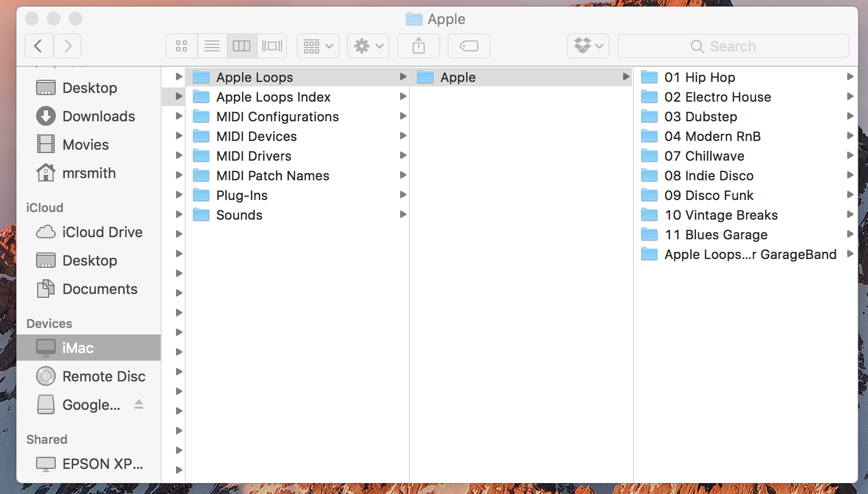868x494 pixels.
Task: Select the Apple Loops folder
Action: (x=297, y=77)
